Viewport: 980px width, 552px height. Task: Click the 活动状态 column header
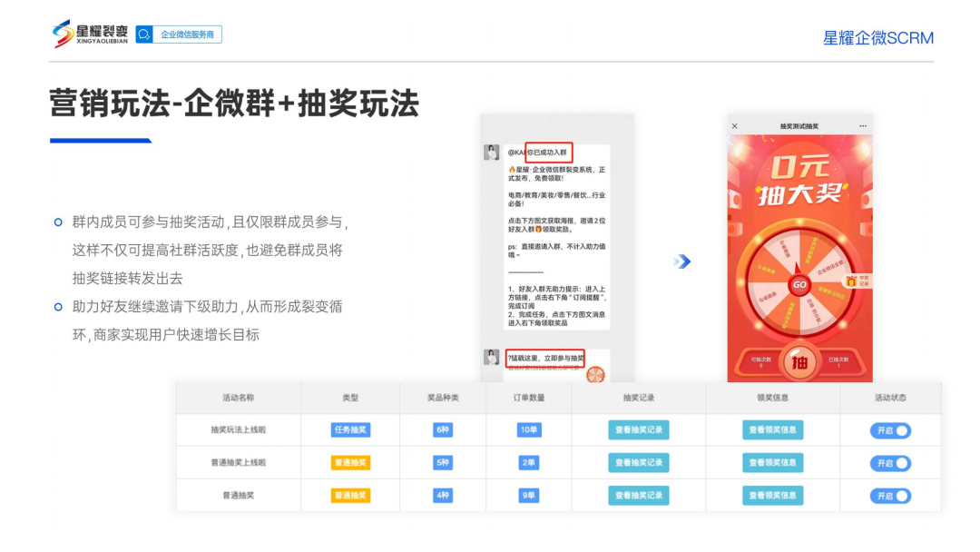point(890,398)
